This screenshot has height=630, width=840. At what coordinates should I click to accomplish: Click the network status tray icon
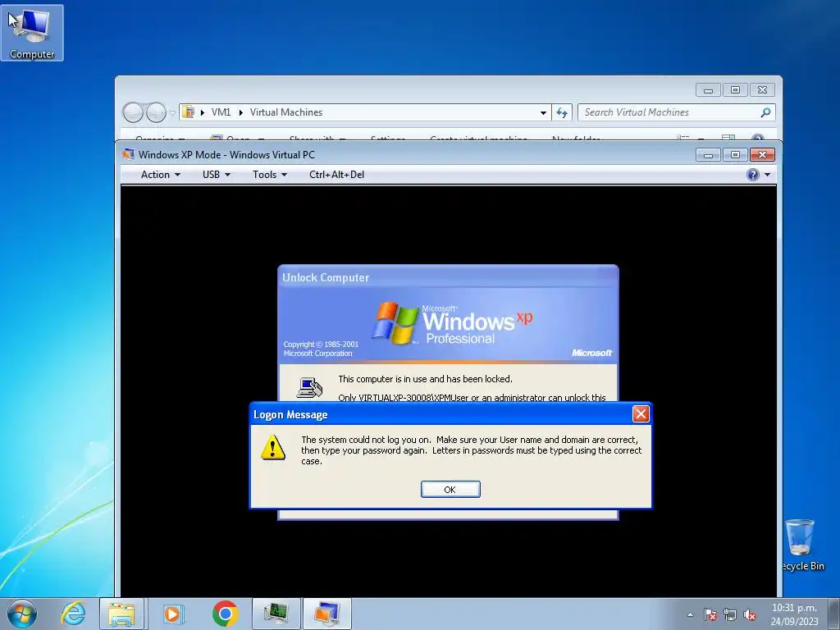point(729,614)
